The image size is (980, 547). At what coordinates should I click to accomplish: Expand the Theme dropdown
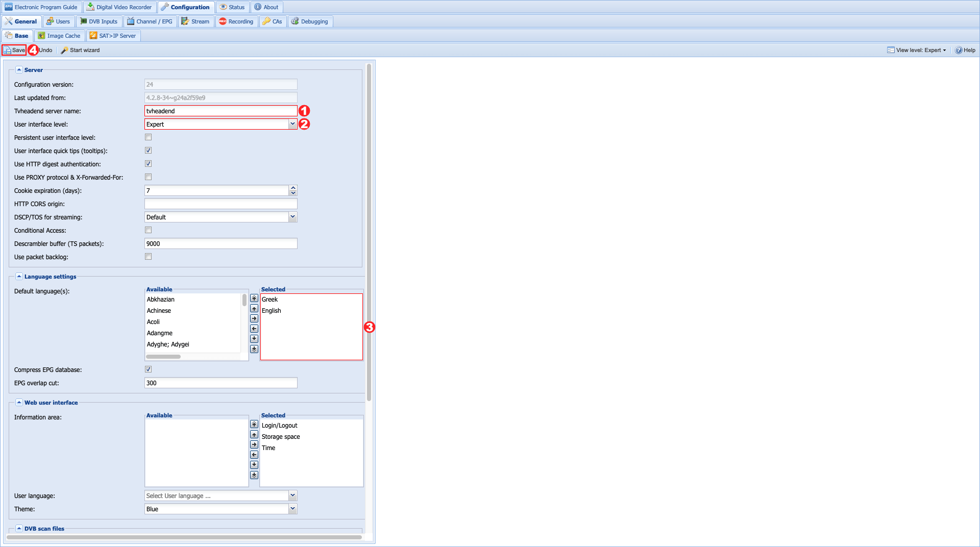pyautogui.click(x=292, y=509)
